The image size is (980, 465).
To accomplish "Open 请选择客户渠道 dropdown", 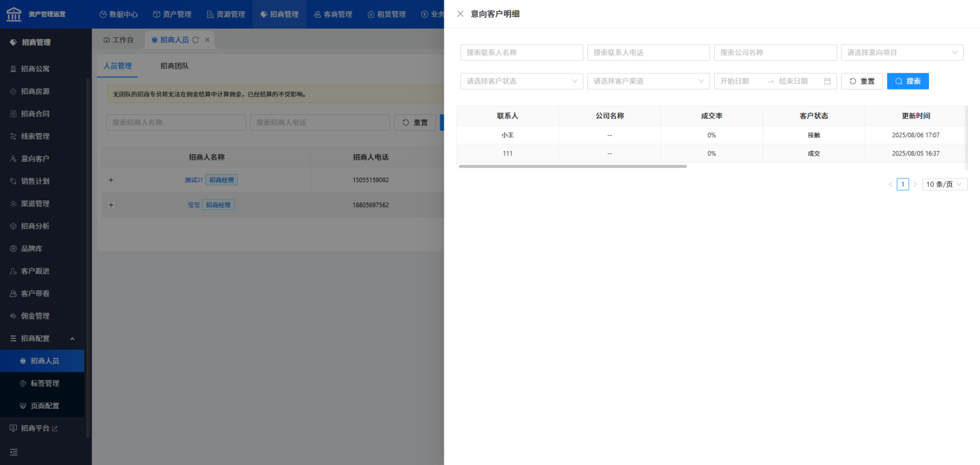I will 649,81.
